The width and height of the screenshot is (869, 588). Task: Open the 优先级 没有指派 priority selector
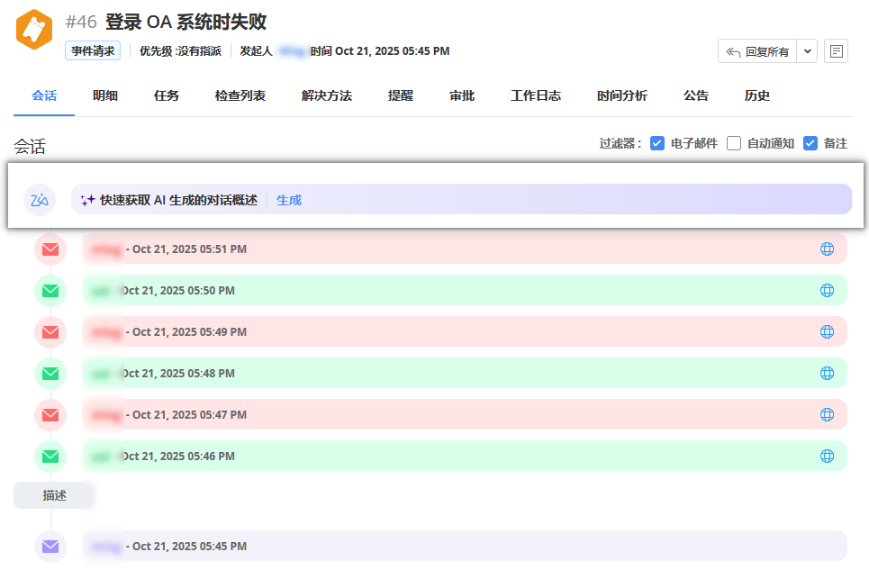click(180, 51)
